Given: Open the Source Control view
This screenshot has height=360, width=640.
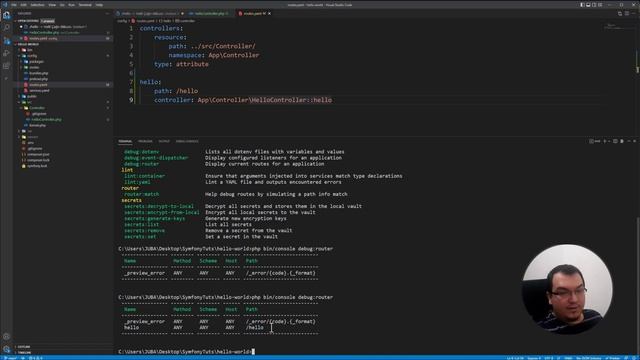Looking at the screenshot, I should (x=6, y=40).
